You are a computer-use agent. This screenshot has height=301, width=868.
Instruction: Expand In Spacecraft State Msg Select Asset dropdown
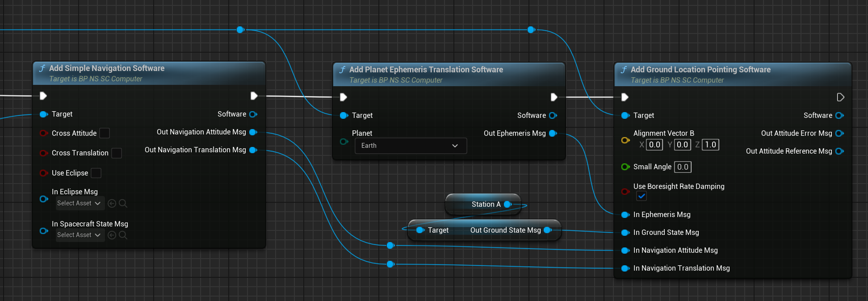tap(80, 235)
